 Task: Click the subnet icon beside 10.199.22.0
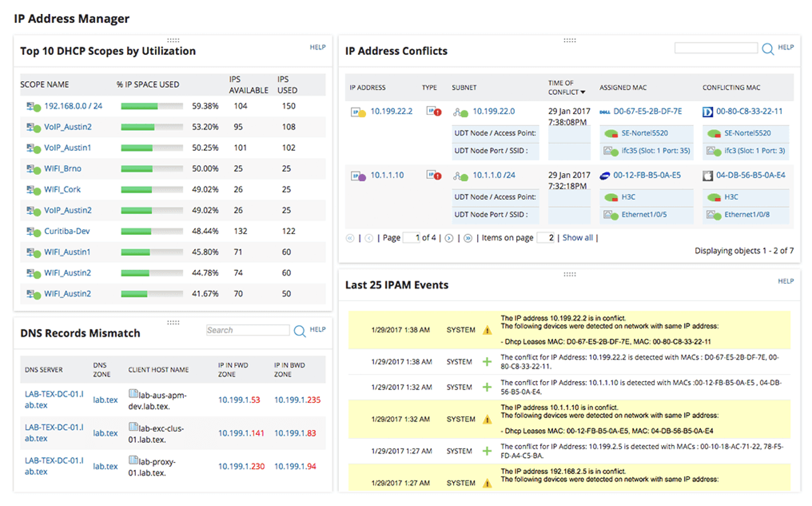[461, 112]
